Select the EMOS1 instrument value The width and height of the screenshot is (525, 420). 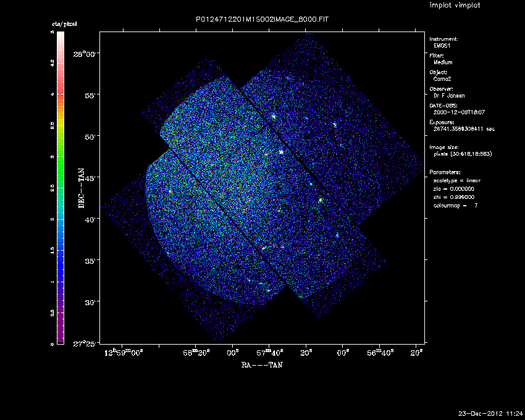coord(442,46)
